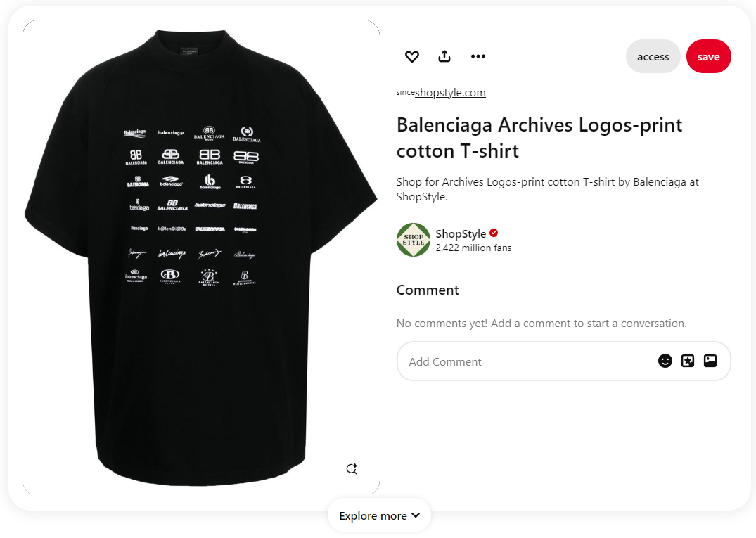
Task: Open Pinterest visual search on the pin image
Action: tap(352, 468)
